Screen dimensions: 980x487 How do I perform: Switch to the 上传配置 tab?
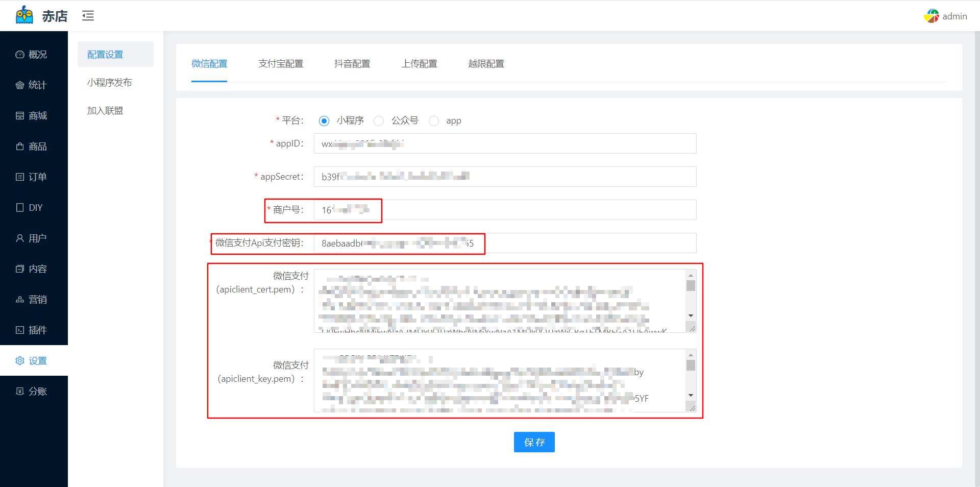click(419, 64)
